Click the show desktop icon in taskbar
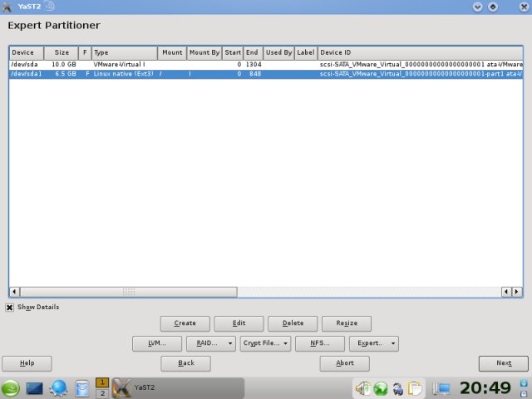The image size is (532, 399). (x=35, y=389)
